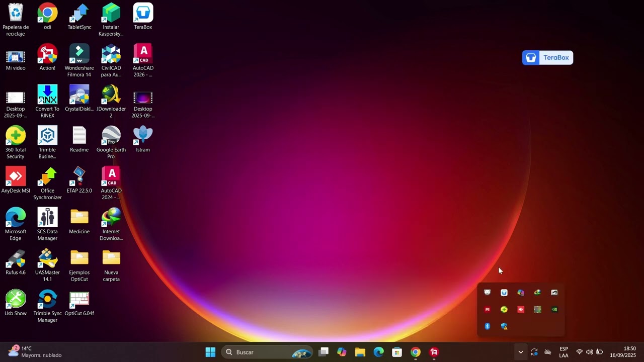The image size is (644, 362).
Task: Select the Rufus 4.6 shortcut
Action: coord(16,262)
